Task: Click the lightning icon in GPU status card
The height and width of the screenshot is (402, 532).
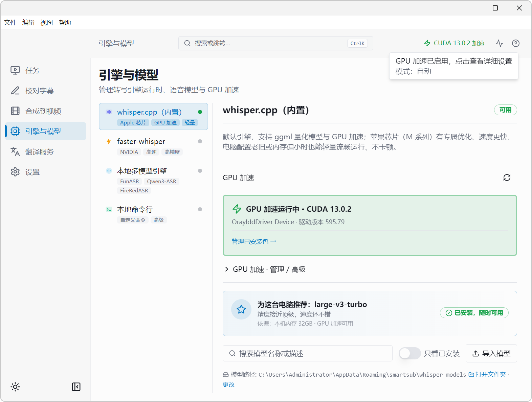Action: coord(237,209)
